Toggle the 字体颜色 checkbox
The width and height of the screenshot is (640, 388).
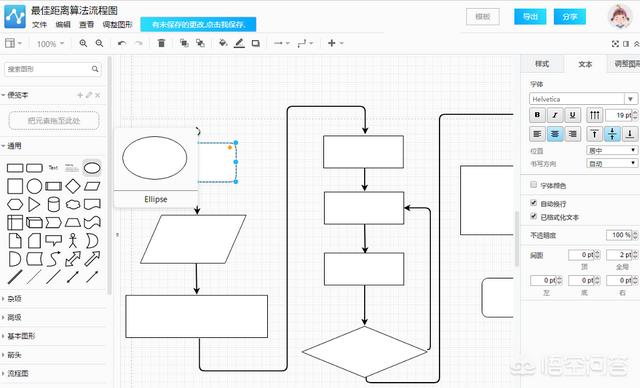tap(533, 185)
